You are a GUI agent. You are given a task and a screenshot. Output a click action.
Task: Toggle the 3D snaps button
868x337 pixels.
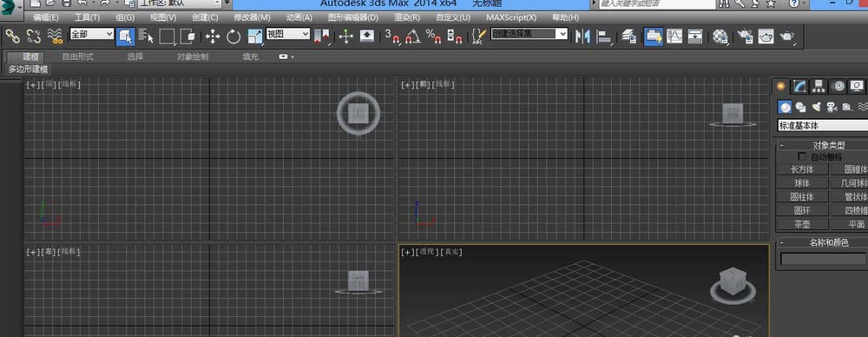tap(392, 36)
